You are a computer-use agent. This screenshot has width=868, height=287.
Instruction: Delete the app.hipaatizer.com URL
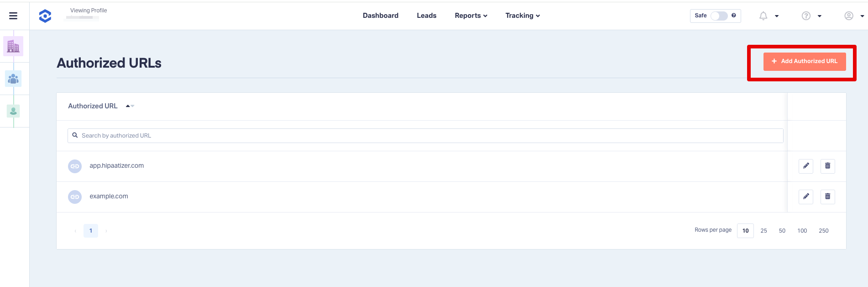pos(827,166)
